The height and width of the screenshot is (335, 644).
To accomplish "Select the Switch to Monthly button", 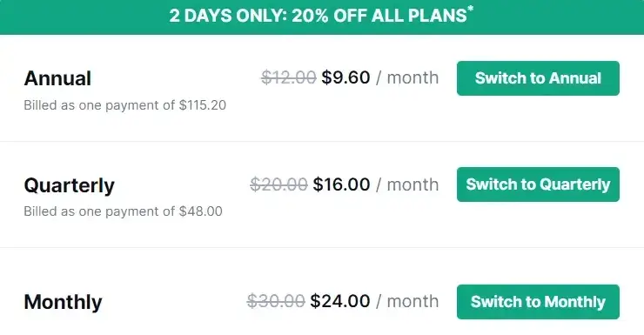I will [x=538, y=302].
